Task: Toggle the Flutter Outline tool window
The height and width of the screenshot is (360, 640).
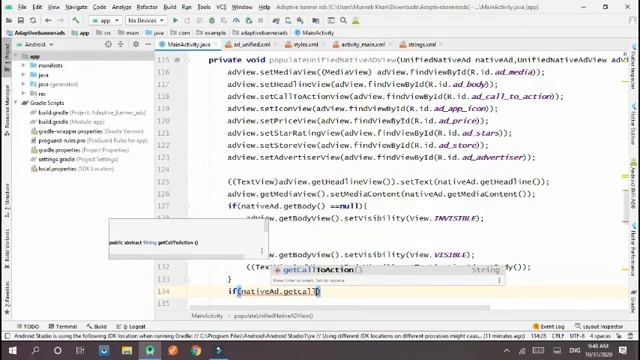Action: (x=633, y=124)
